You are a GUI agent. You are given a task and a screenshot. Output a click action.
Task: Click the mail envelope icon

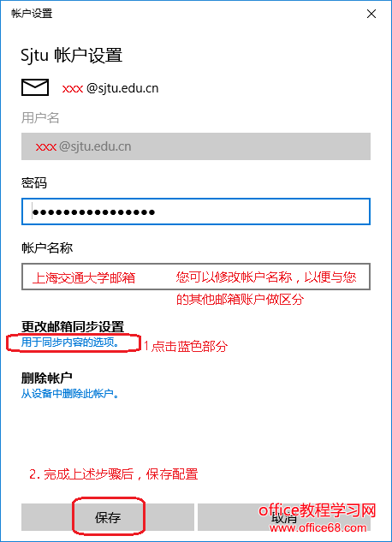point(35,87)
